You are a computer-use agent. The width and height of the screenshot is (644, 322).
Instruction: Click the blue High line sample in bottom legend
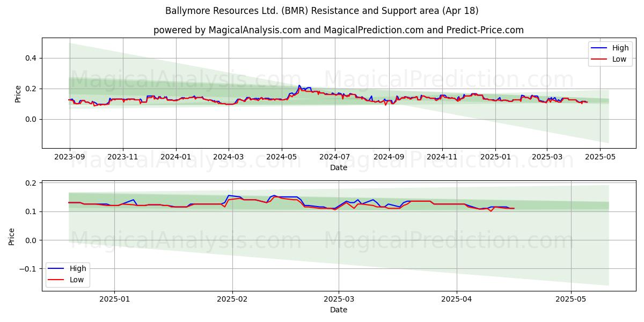57,269
